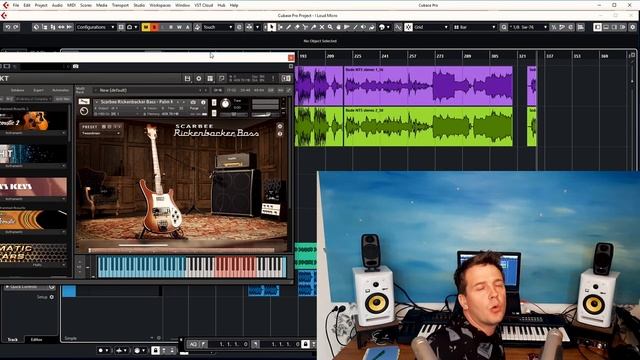Adjust the instrument volume slider
This screenshot has height=360, width=640.
265,115
